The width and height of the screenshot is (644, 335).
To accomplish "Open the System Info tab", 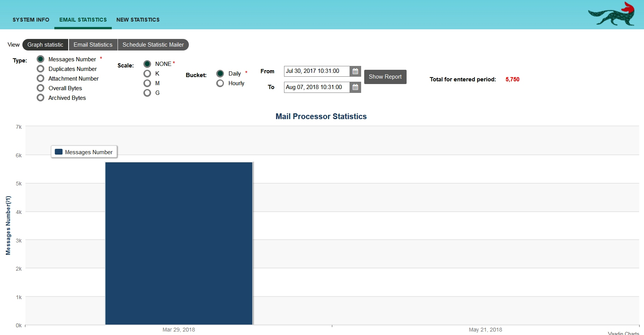I will coord(31,20).
